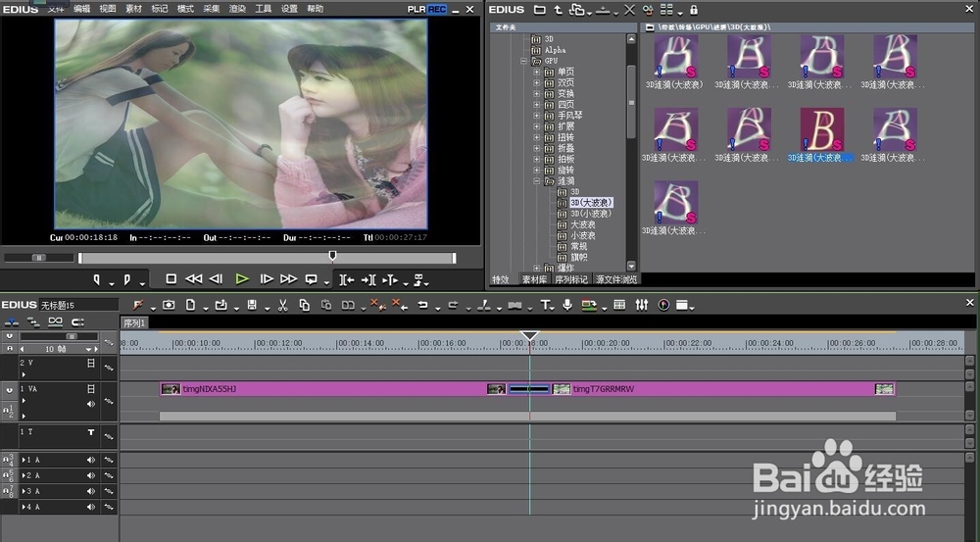Open the vectorscope/waveform icon
Screen dimensions: 980x542
(x=663, y=305)
